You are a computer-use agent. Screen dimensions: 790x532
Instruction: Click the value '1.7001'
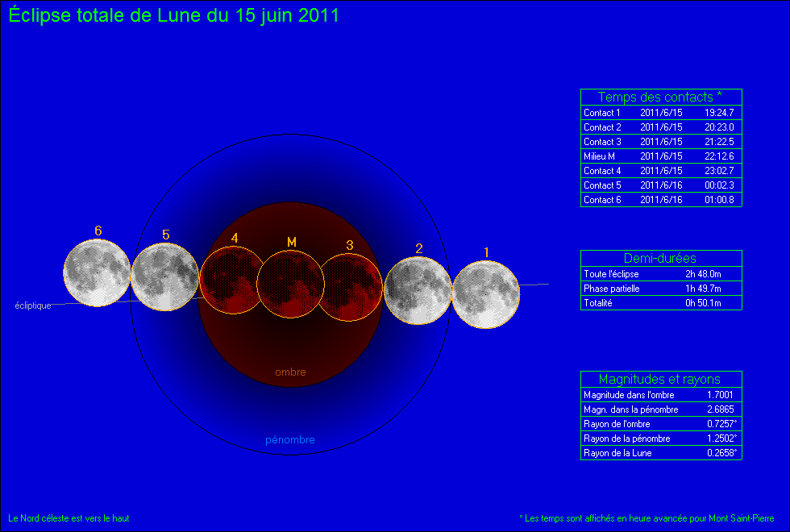click(x=720, y=395)
